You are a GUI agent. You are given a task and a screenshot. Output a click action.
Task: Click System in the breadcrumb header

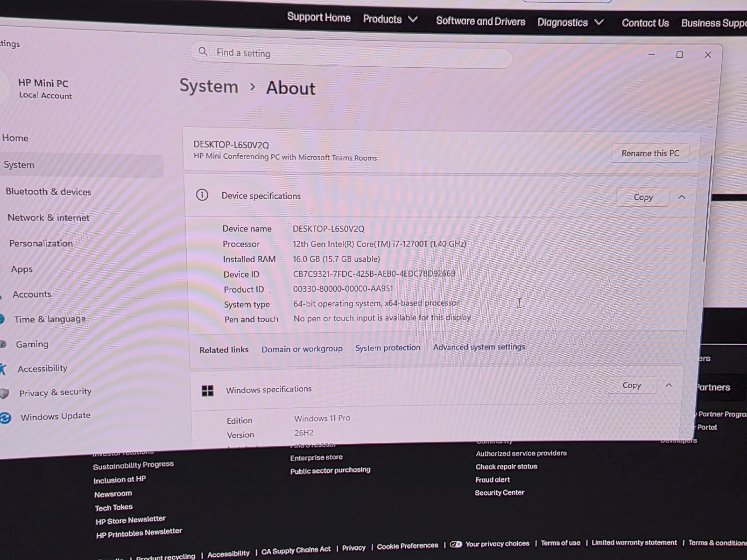tap(209, 86)
